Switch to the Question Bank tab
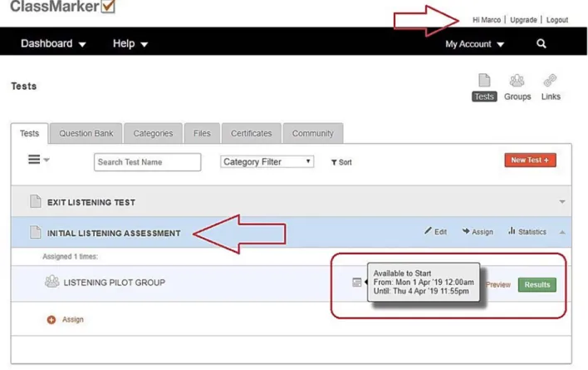The height and width of the screenshot is (370, 588). point(86,133)
